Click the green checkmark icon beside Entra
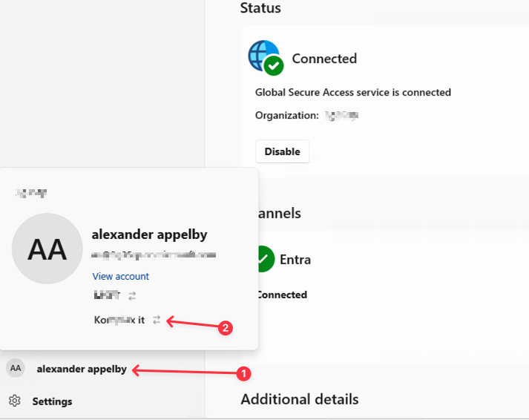This screenshot has height=420, width=529. (x=263, y=259)
